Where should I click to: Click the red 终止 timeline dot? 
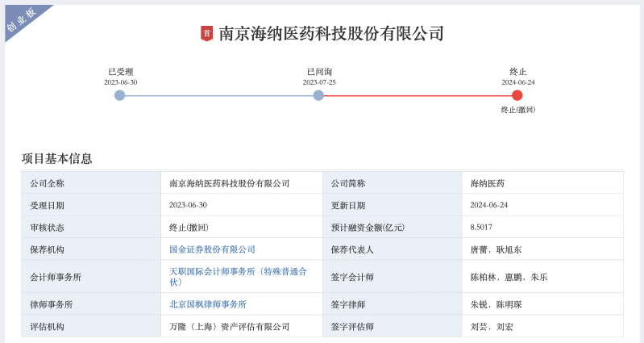pos(517,95)
